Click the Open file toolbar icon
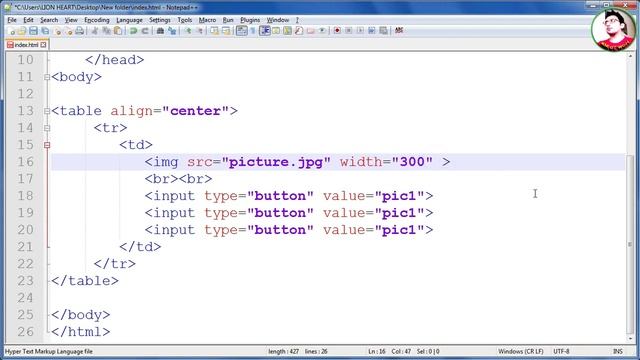 click(x=22, y=31)
